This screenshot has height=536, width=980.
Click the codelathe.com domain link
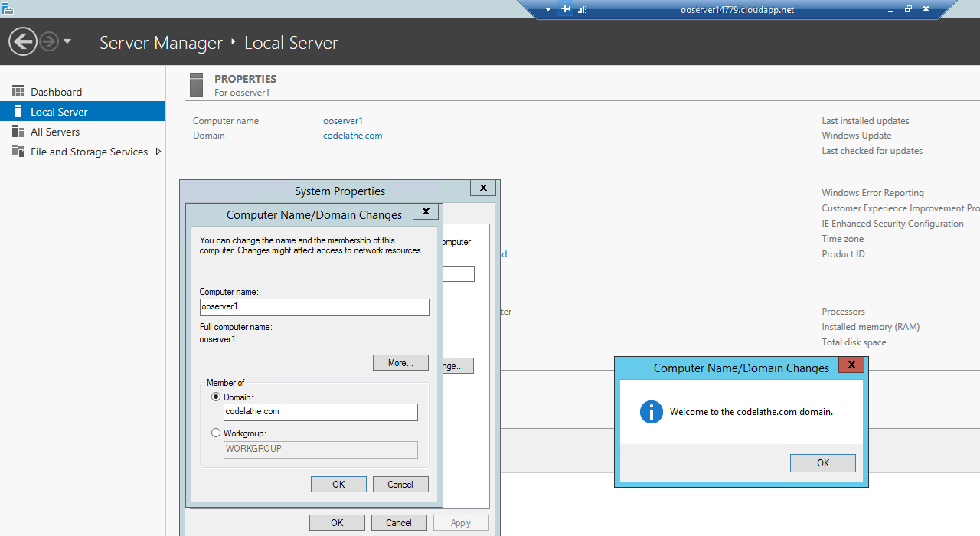352,136
